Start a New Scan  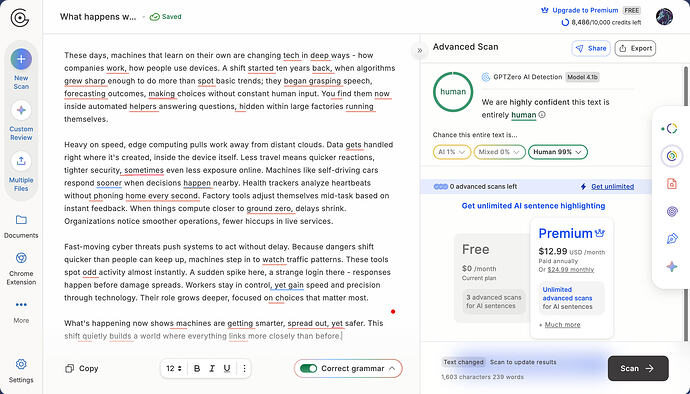pos(21,69)
